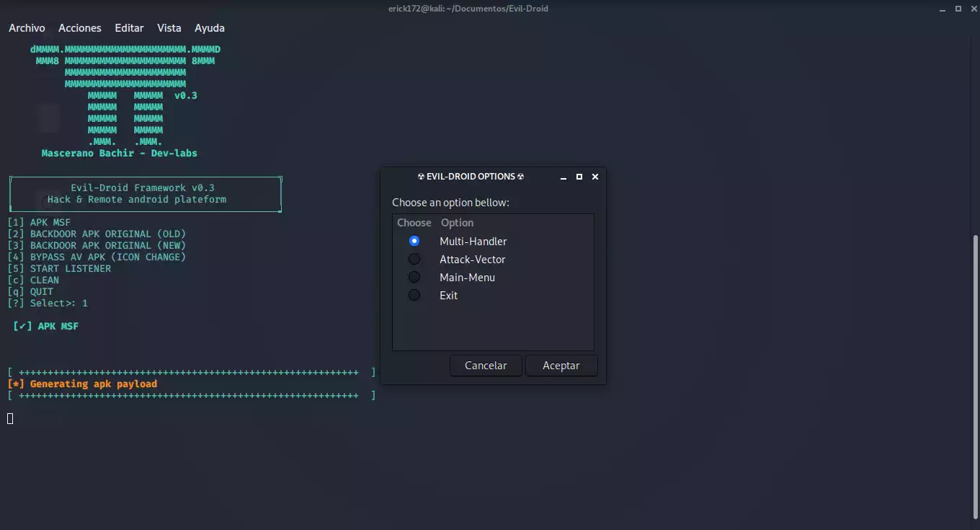Click 'Mascerano Bachir - Dev-labs' text
This screenshot has height=530, width=980.
[120, 154]
